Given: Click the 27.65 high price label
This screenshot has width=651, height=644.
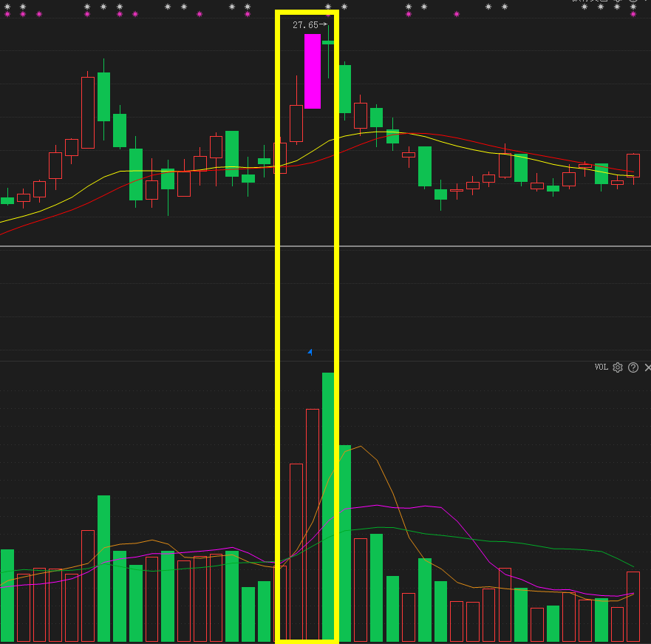Looking at the screenshot, I should coord(306,25).
